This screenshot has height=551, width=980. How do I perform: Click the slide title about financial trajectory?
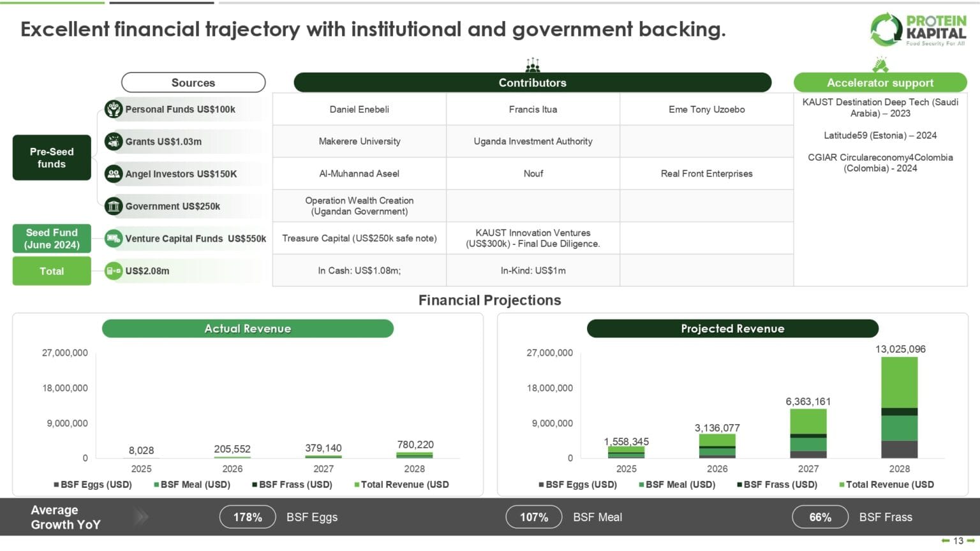[373, 29]
